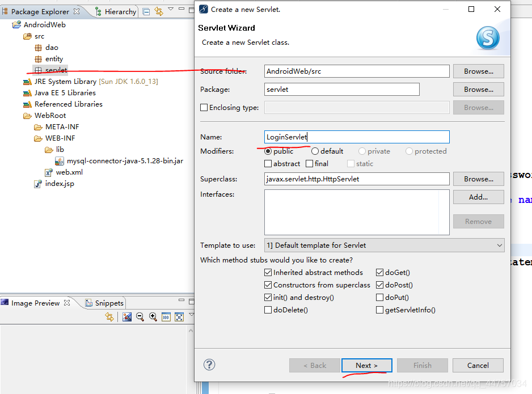Uncheck the doGet() method stub
The width and height of the screenshot is (532, 394).
379,272
